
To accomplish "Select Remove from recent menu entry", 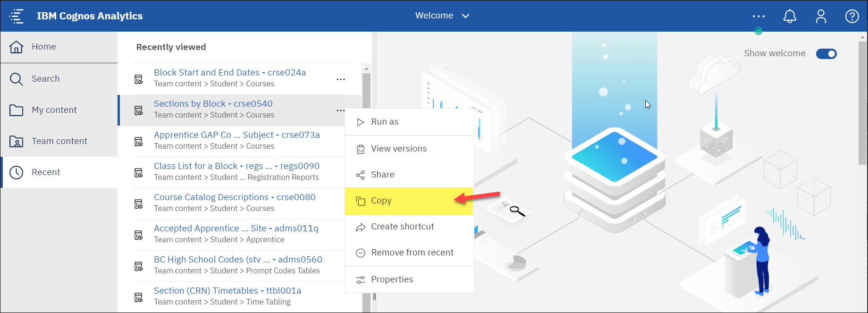I will point(409,253).
